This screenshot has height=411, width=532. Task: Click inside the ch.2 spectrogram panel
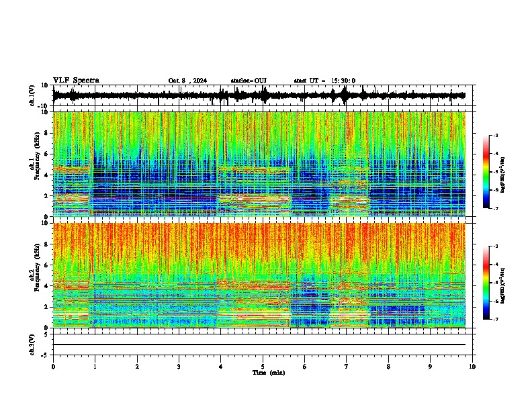(259, 275)
